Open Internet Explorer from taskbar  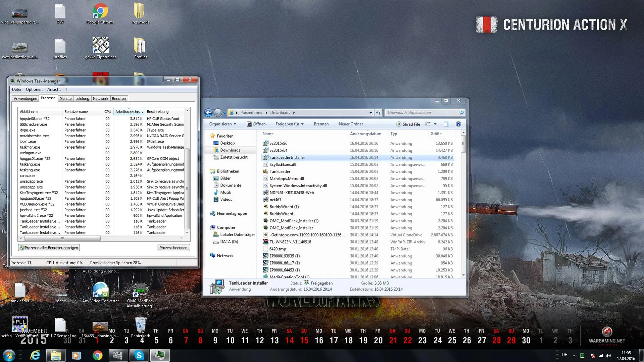35,355
